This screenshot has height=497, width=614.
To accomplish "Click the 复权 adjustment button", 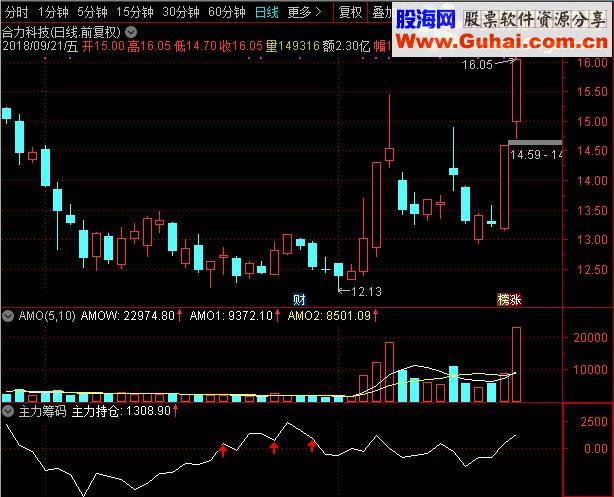I will pyautogui.click(x=350, y=13).
